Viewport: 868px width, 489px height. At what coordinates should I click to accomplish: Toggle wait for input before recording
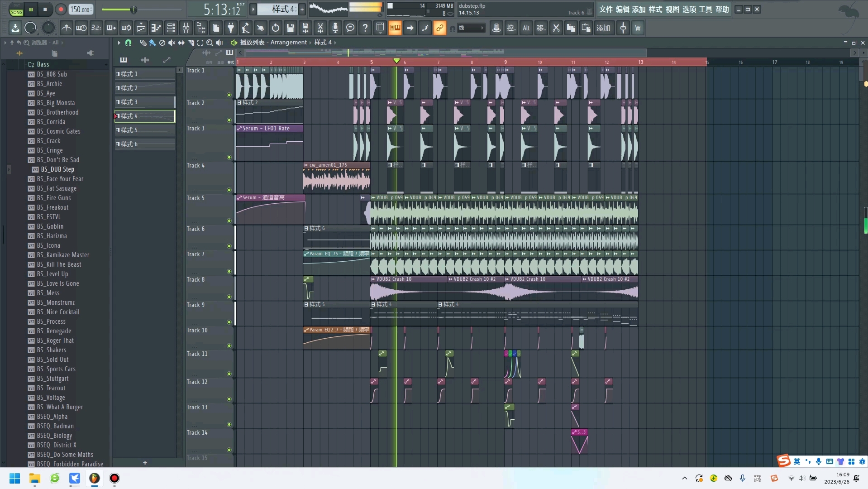(81, 28)
